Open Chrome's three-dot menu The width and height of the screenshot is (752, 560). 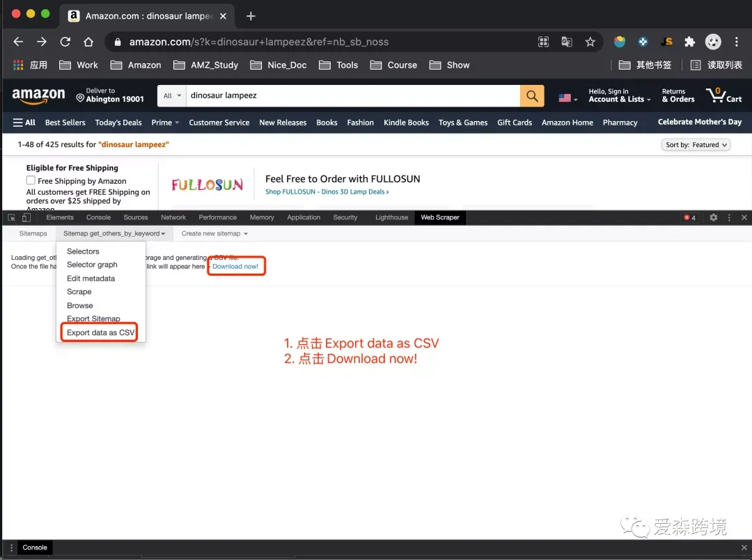(x=737, y=42)
